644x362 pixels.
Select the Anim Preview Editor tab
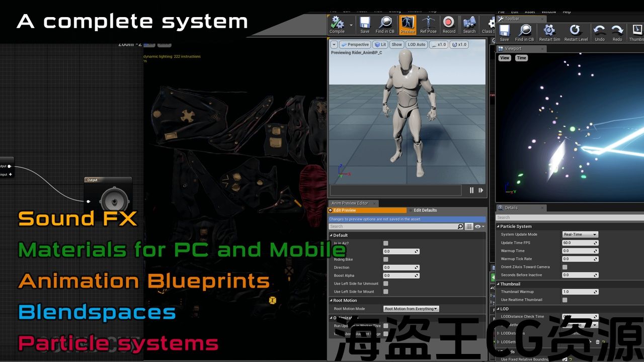(x=350, y=203)
